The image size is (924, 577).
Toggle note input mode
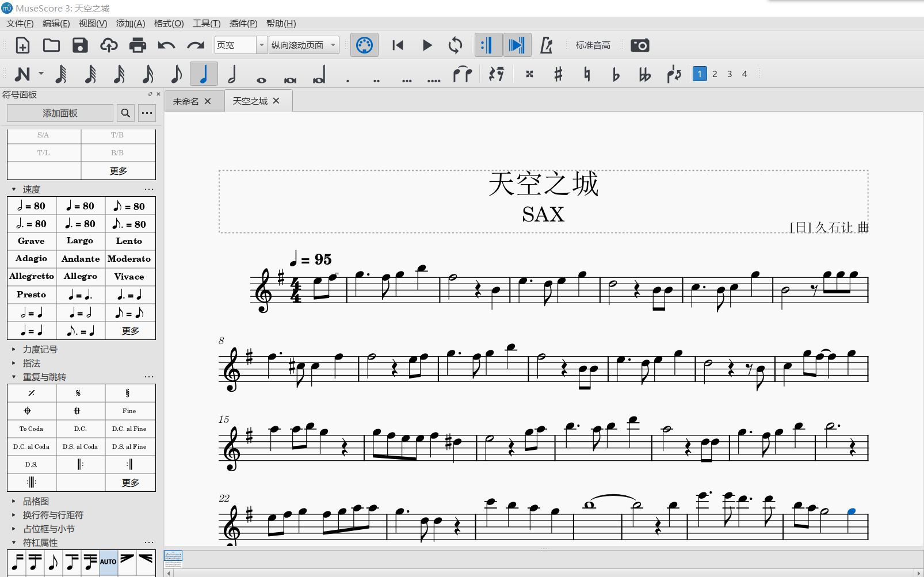(x=22, y=74)
